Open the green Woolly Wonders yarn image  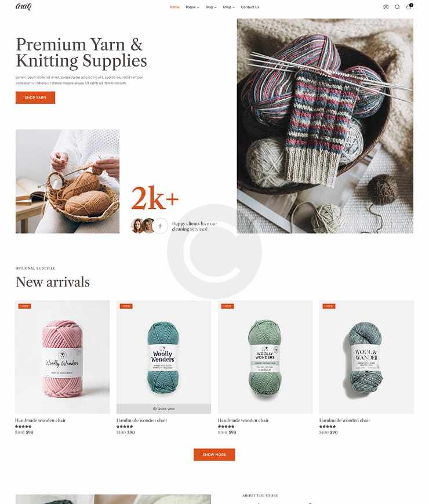(265, 357)
